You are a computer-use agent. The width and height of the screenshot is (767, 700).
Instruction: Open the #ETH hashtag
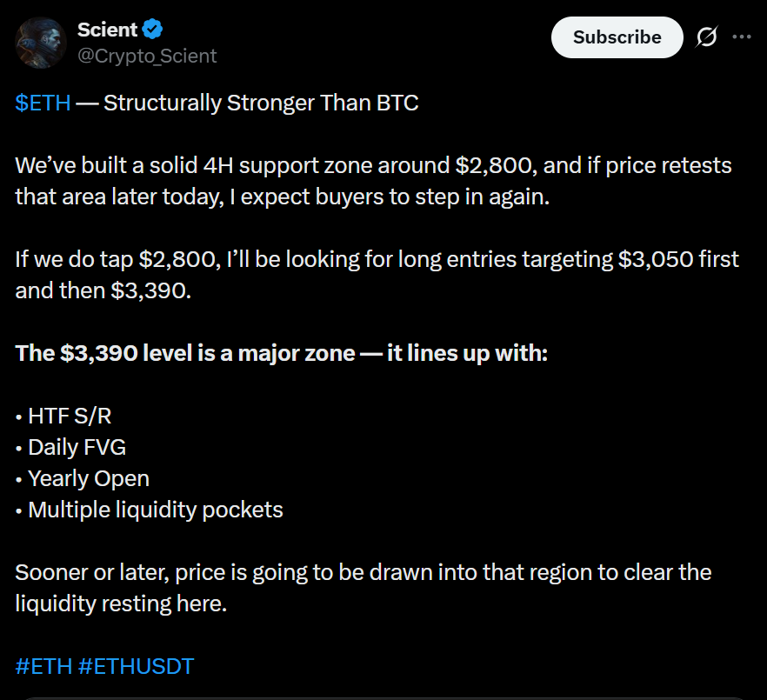tap(43, 667)
